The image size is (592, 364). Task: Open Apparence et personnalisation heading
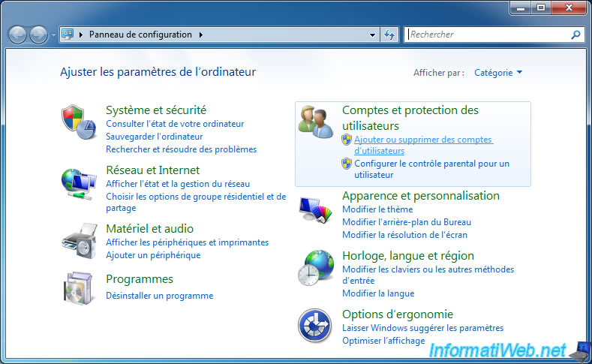coord(421,196)
